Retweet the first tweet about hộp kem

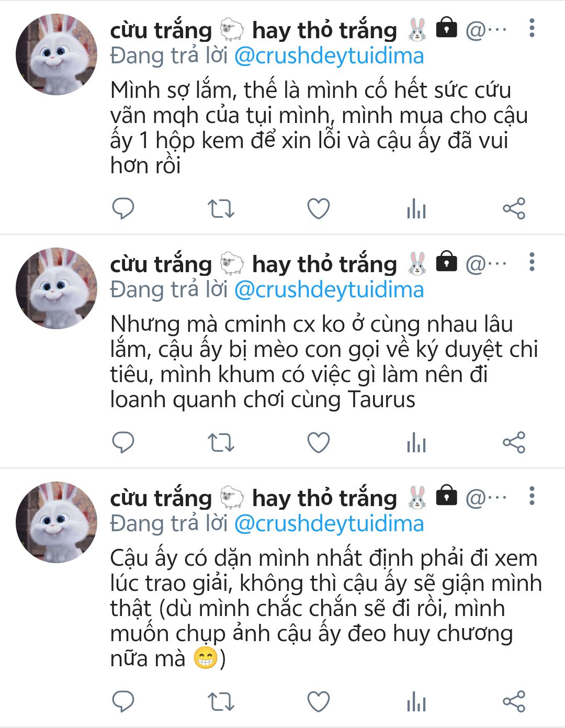click(x=221, y=209)
